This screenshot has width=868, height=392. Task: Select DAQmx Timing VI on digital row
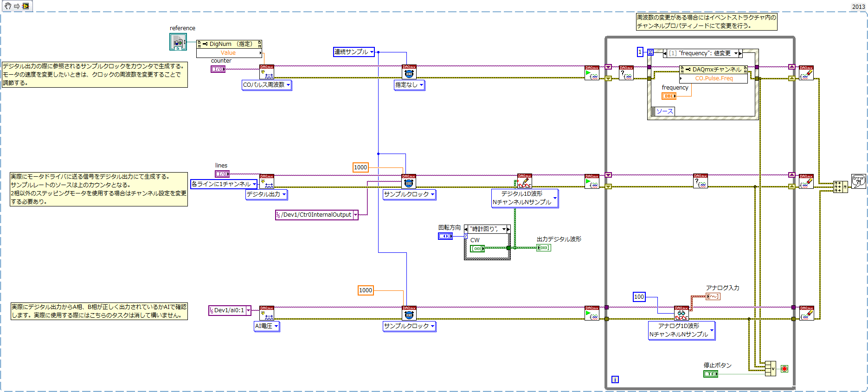pyautogui.click(x=409, y=181)
